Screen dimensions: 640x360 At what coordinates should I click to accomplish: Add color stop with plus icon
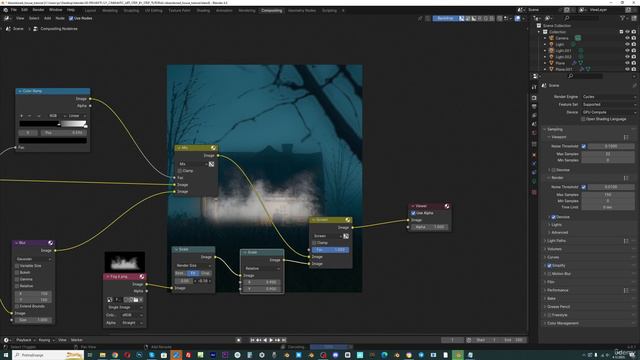click(x=22, y=116)
